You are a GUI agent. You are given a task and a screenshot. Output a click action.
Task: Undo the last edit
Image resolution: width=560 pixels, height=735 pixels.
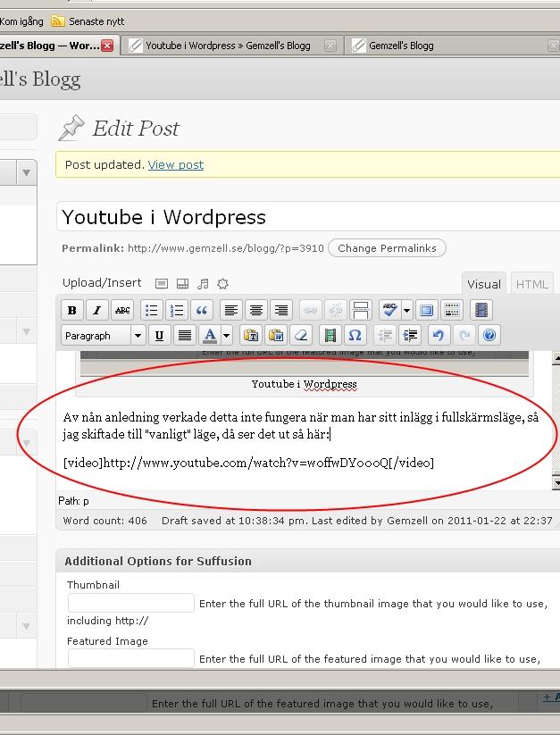tap(439, 336)
